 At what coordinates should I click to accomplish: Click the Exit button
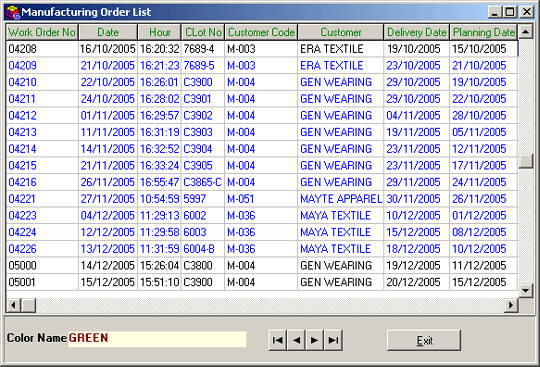click(424, 340)
